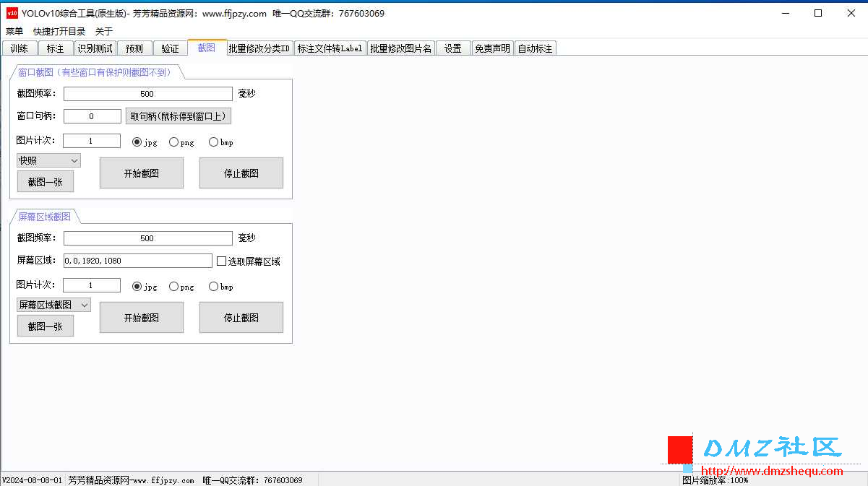Image resolution: width=868 pixels, height=486 pixels.
Task: Open the 标注 tab
Action: click(x=55, y=48)
